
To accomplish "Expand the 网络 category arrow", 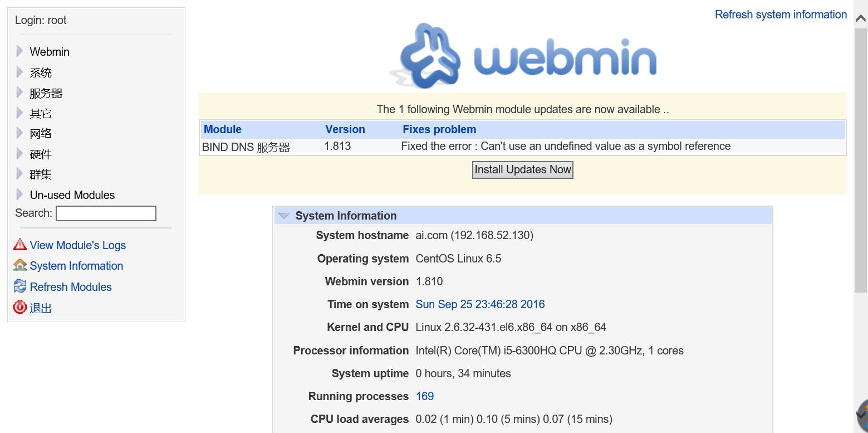I will tap(19, 133).
